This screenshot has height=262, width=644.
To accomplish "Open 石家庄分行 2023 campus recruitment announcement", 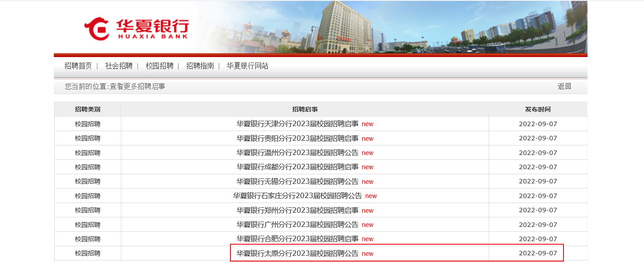I will (297, 196).
